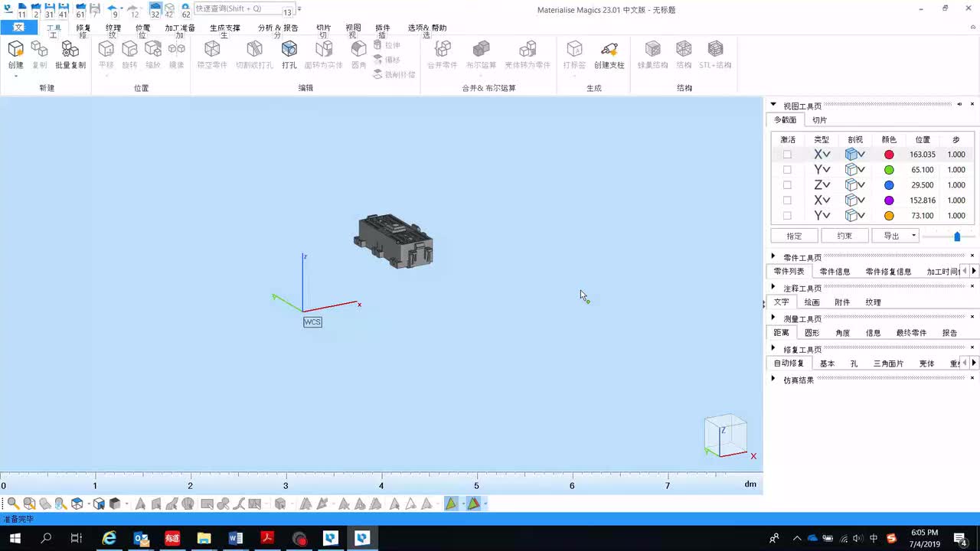Click the 3D part model in viewport
The image size is (980, 551).
coord(394,241)
